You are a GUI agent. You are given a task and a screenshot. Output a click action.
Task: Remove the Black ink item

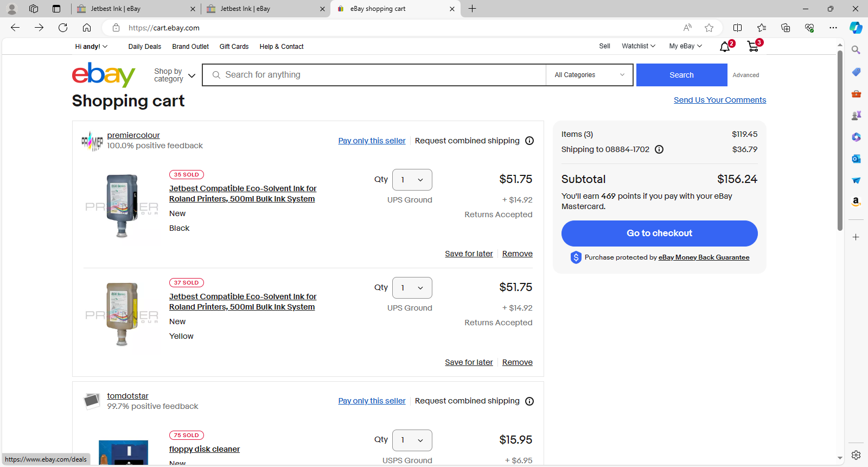pyautogui.click(x=518, y=254)
